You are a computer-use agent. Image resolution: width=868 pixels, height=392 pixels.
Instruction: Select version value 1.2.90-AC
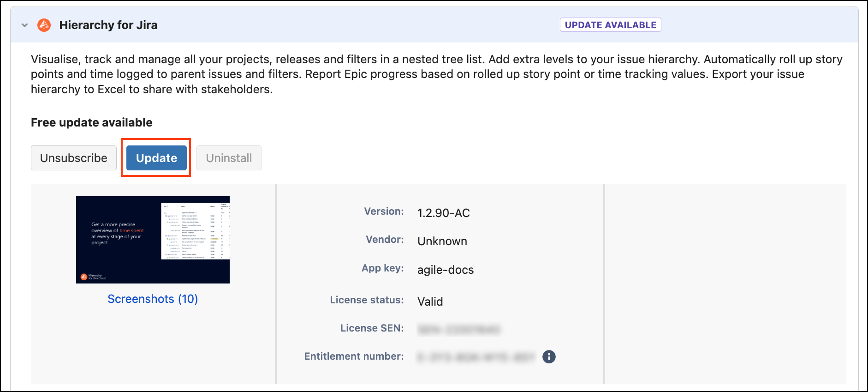point(444,213)
